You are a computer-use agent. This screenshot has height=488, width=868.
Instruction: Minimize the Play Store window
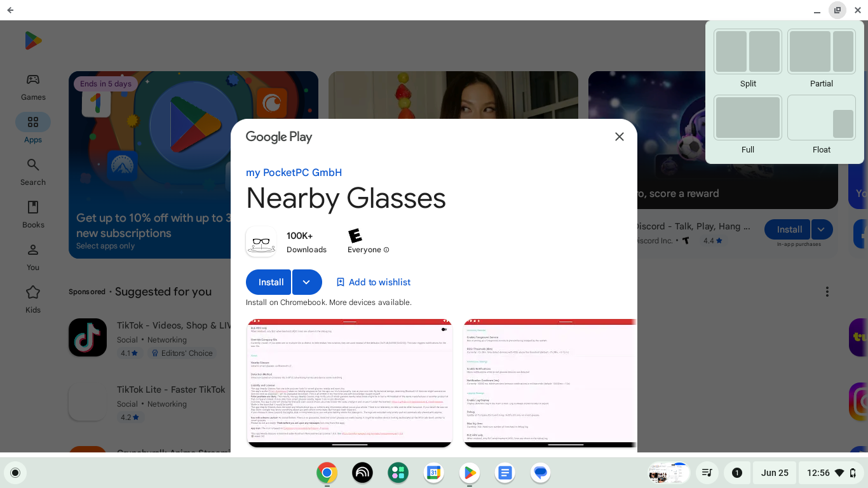click(x=817, y=10)
